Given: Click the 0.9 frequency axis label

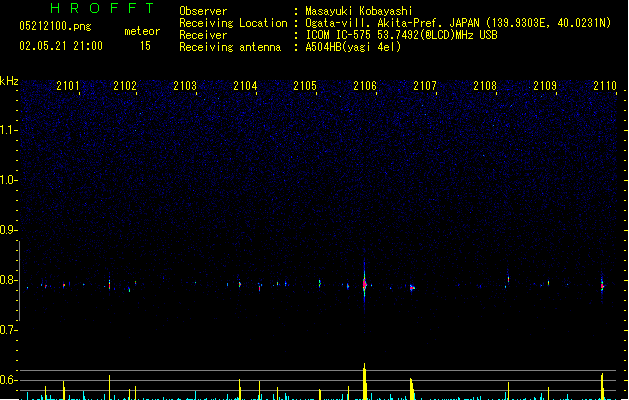Looking at the screenshot, I should click(x=9, y=230).
